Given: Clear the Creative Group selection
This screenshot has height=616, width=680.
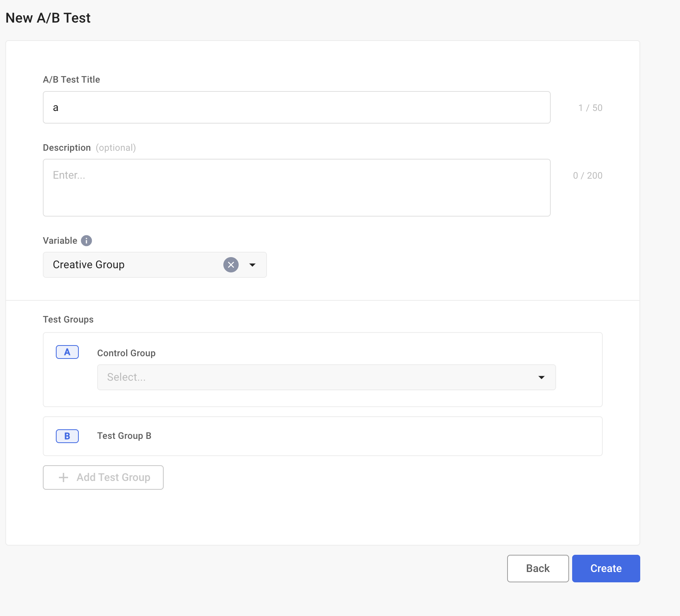Looking at the screenshot, I should point(231,265).
